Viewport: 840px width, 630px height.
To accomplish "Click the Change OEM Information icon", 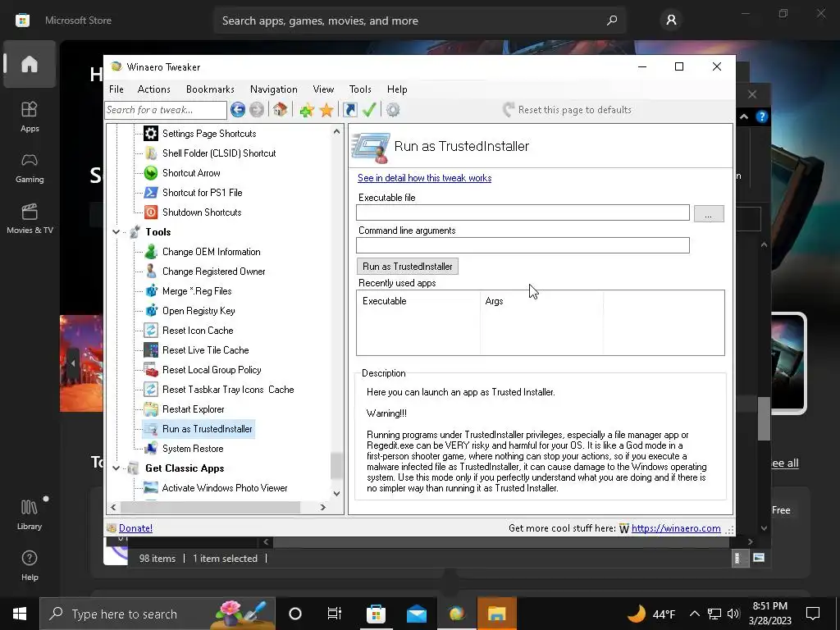I will click(x=151, y=252).
